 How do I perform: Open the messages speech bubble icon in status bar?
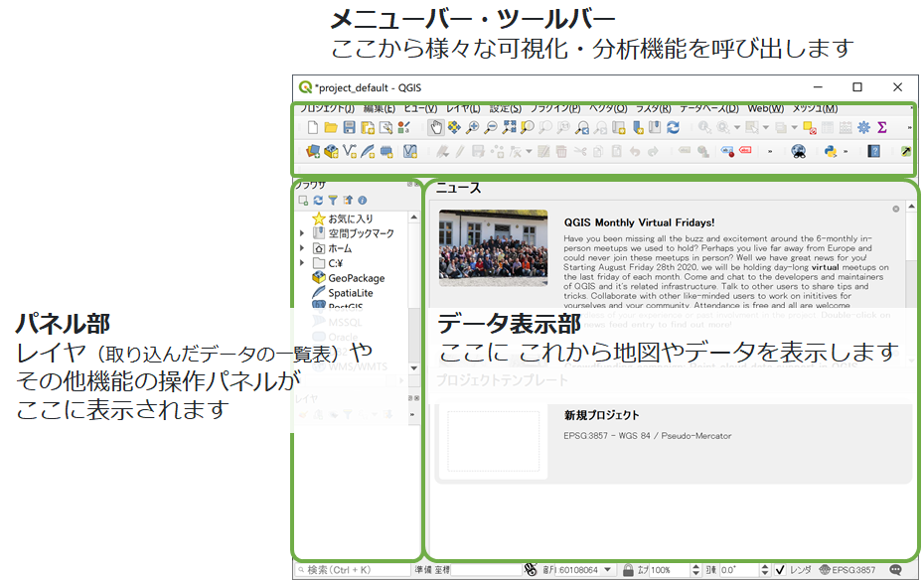point(896,569)
